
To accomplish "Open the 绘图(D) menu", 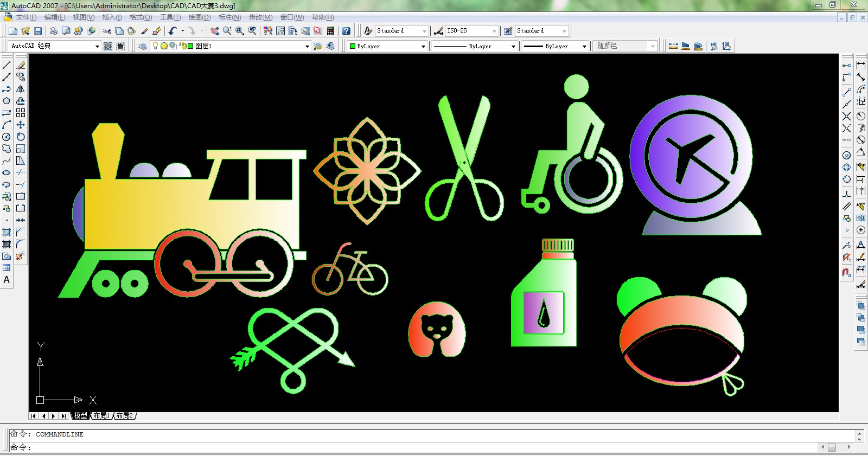I will (199, 17).
